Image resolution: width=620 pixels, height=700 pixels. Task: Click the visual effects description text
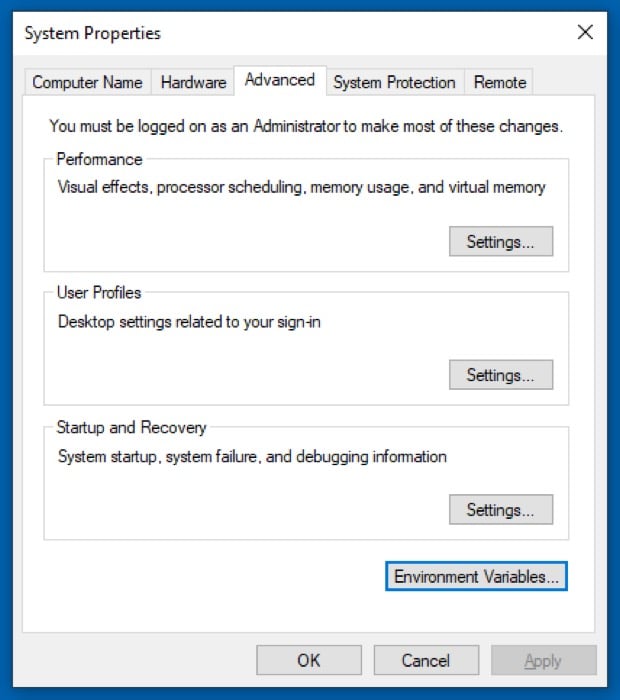point(302,187)
